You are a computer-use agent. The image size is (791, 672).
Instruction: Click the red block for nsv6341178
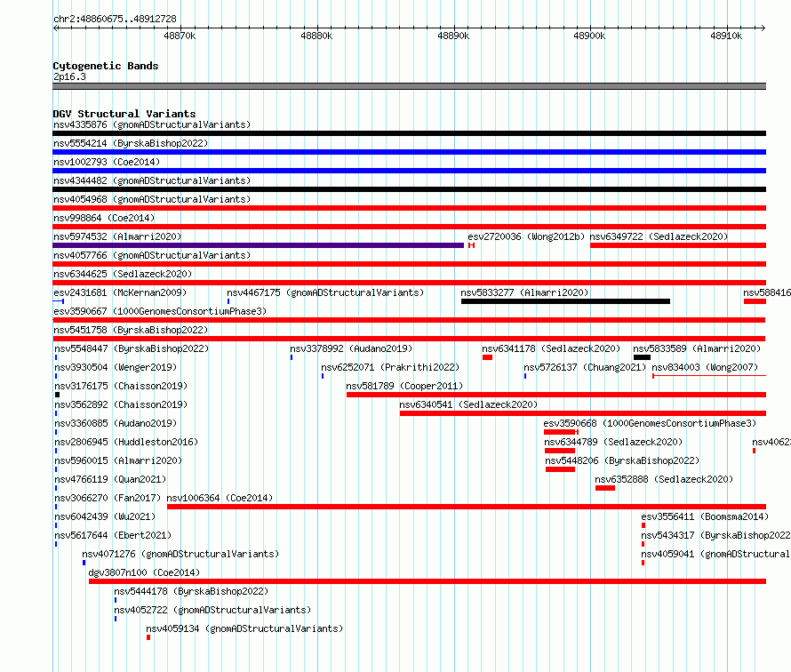point(487,357)
